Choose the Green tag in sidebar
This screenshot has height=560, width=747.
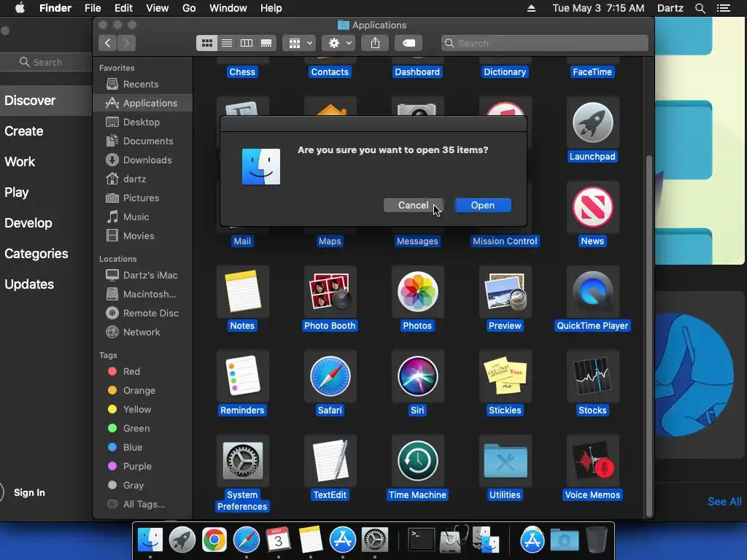(x=143, y=429)
